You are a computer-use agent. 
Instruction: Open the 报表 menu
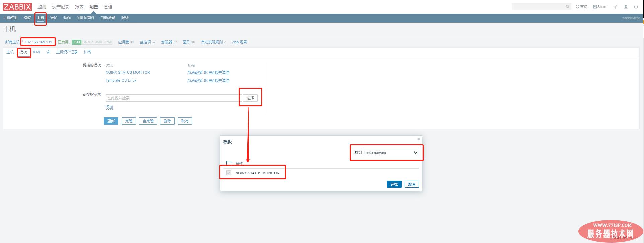point(79,7)
